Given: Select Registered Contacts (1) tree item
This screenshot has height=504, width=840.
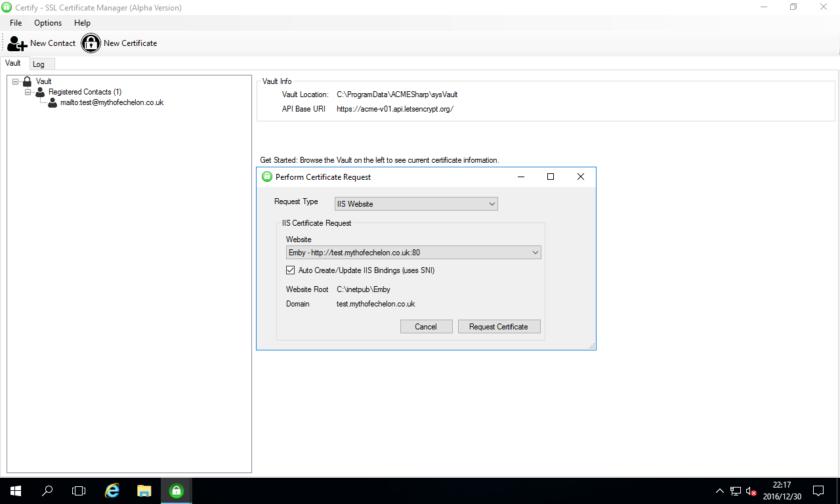Looking at the screenshot, I should tap(85, 92).
